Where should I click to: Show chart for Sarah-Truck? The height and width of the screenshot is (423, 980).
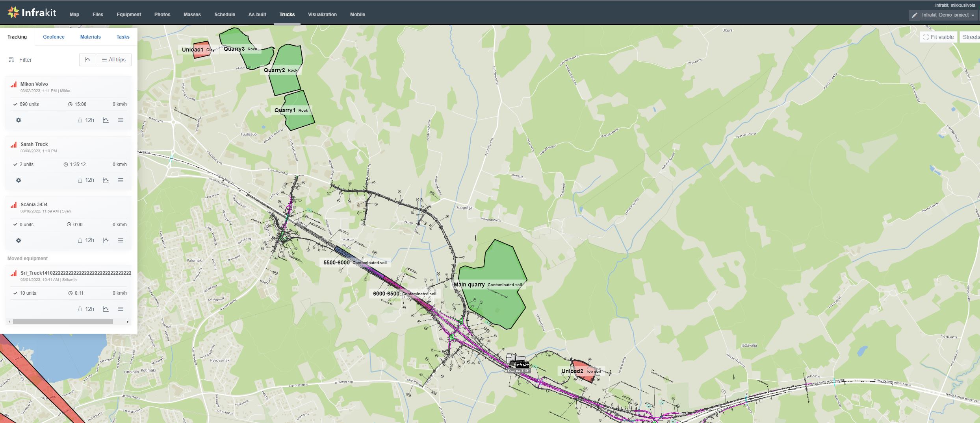click(106, 180)
